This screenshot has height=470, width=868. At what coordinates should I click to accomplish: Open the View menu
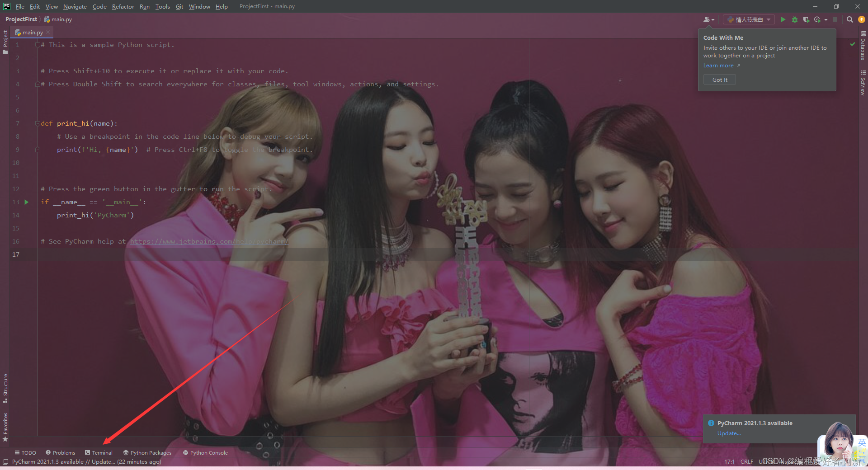coord(52,6)
